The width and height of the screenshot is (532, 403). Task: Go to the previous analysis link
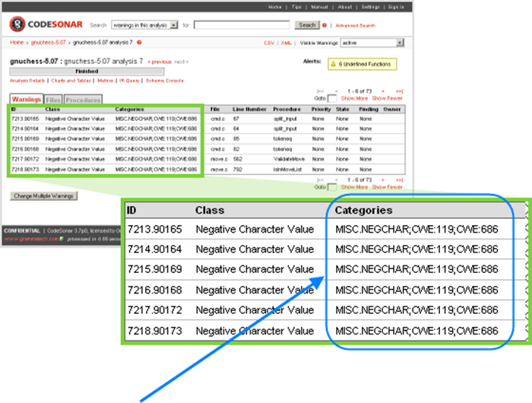[x=160, y=62]
